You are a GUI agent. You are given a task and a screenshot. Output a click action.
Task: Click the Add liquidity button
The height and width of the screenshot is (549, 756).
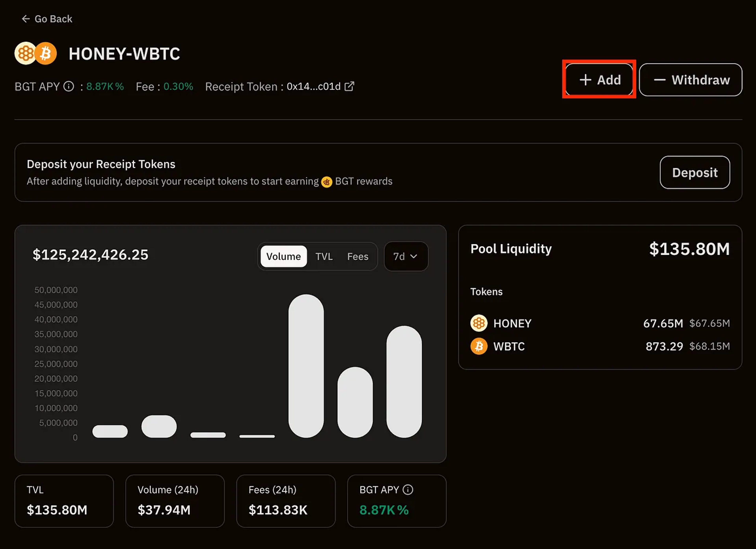click(x=599, y=80)
